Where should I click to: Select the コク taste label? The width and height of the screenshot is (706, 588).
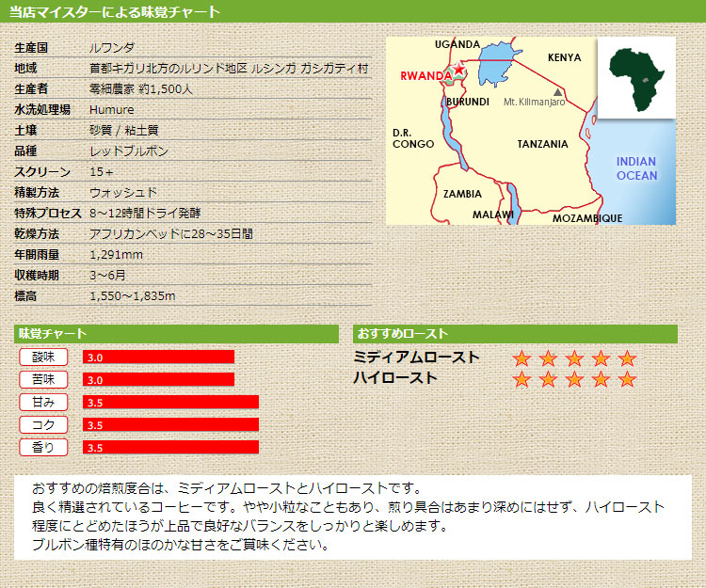tap(43, 424)
